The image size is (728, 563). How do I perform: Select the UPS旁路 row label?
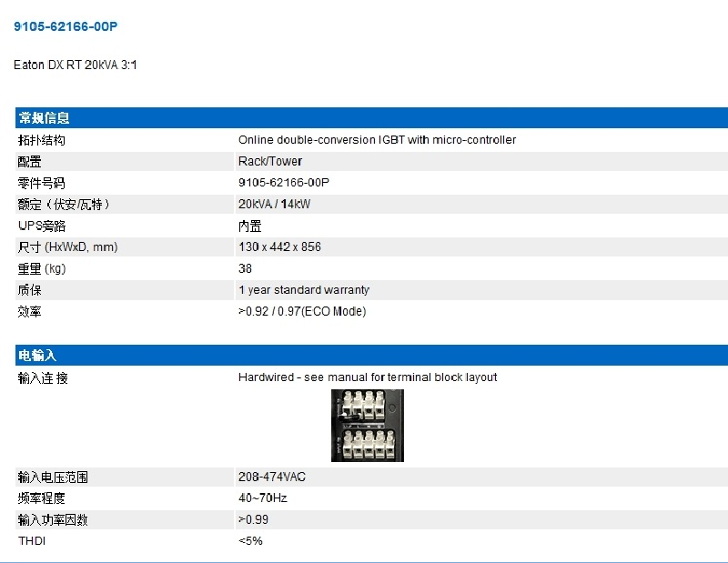point(42,226)
